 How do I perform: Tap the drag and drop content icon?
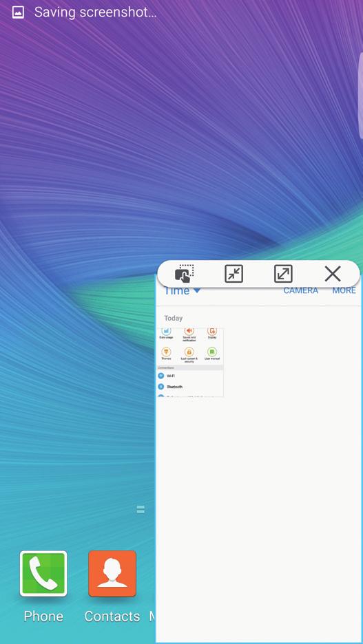click(184, 274)
